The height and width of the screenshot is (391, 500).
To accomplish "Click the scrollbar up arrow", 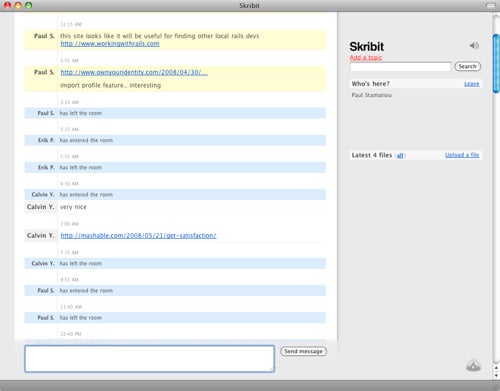I will [496, 368].
